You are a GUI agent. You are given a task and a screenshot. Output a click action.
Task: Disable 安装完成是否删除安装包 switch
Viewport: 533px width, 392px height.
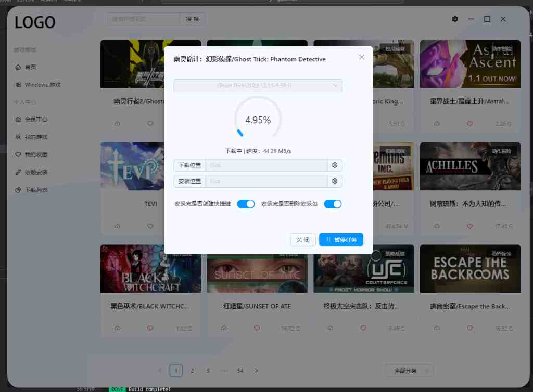pos(333,204)
